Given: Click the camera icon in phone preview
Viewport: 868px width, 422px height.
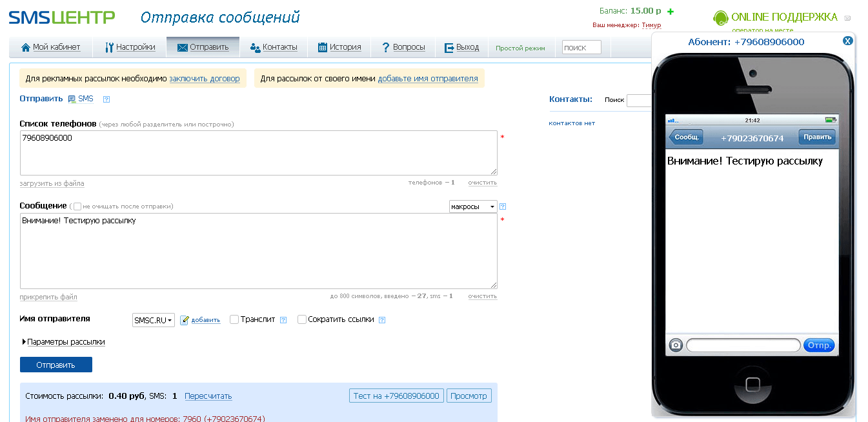Looking at the screenshot, I should (x=676, y=345).
